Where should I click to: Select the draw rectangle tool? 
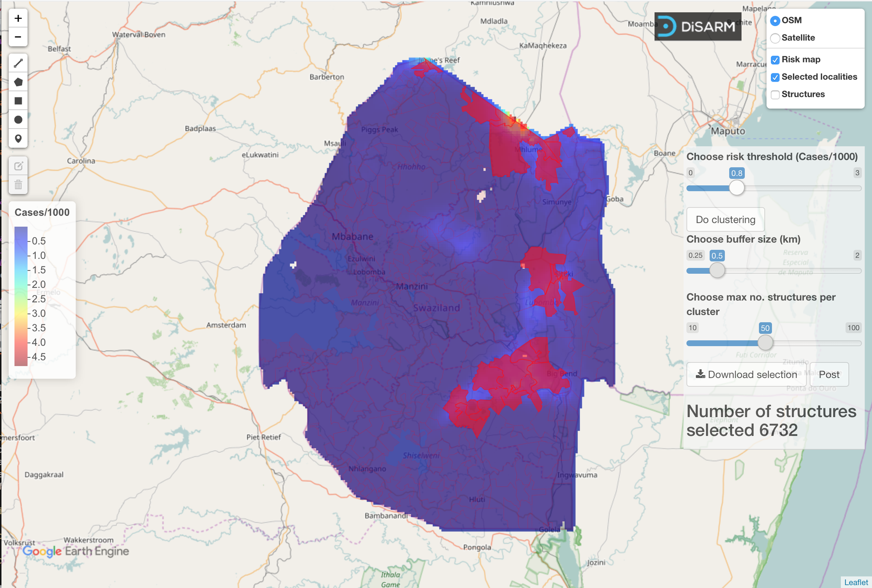click(18, 101)
